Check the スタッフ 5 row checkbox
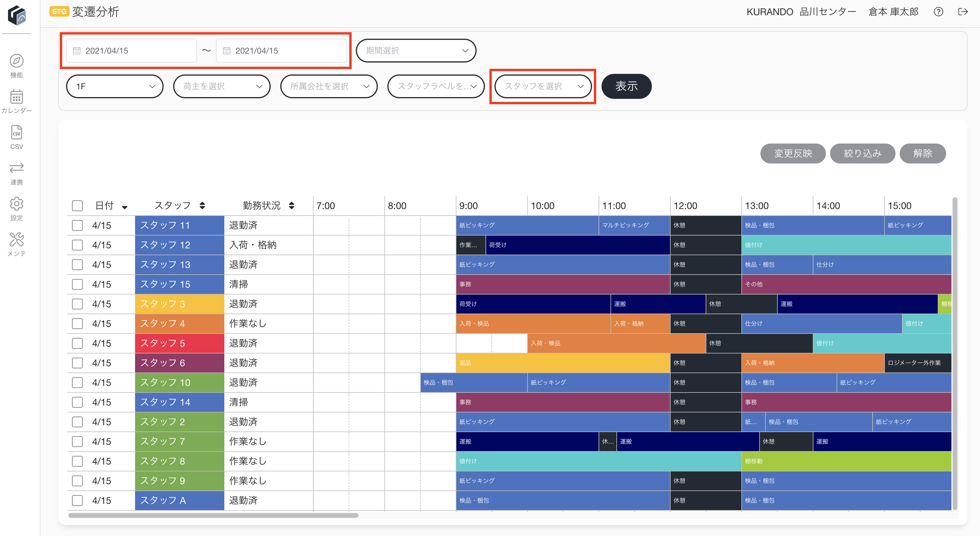This screenshot has width=980, height=536. (x=77, y=343)
